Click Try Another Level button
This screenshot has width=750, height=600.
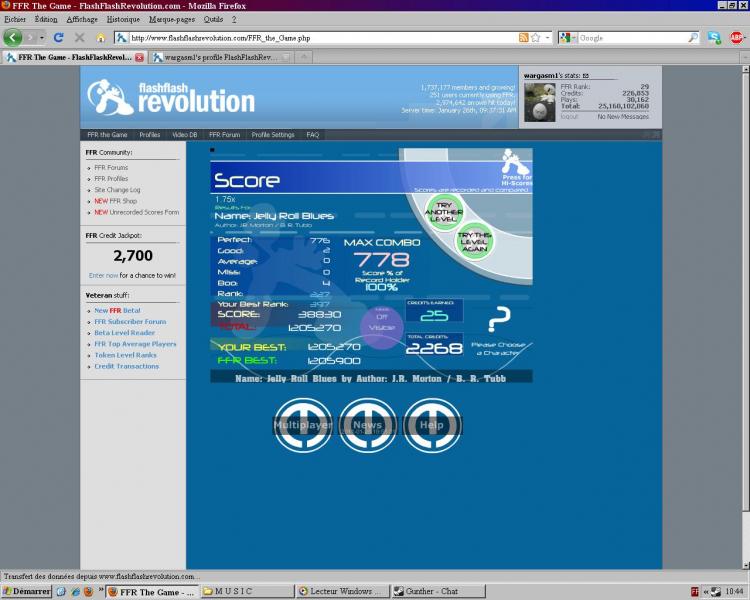coord(445,211)
